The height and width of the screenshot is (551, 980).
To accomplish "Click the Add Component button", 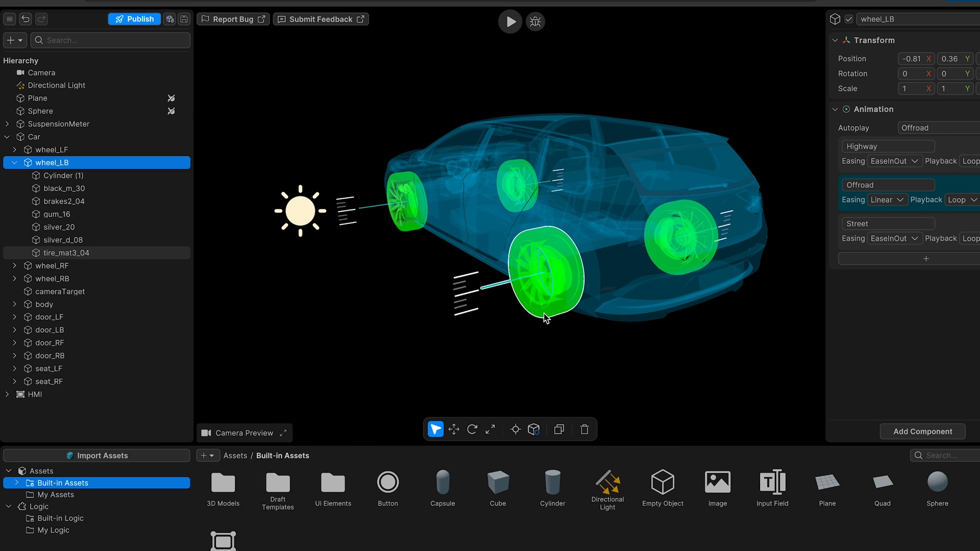I will (x=922, y=432).
